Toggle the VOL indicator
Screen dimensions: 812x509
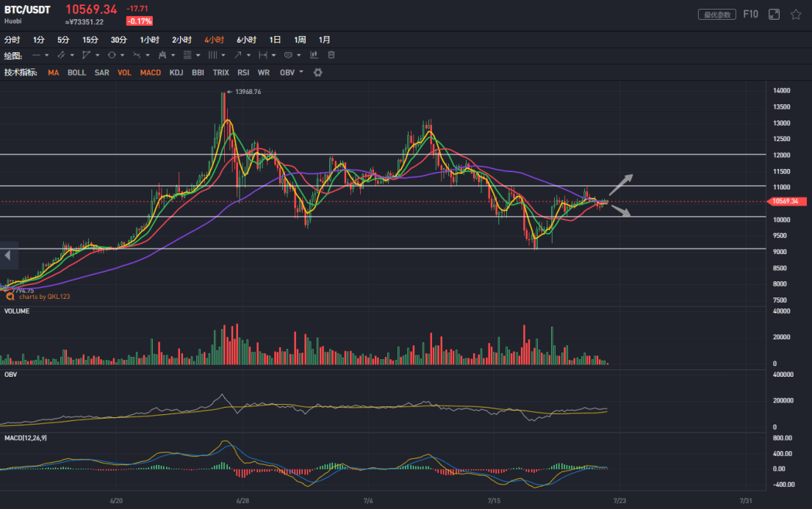(x=124, y=73)
